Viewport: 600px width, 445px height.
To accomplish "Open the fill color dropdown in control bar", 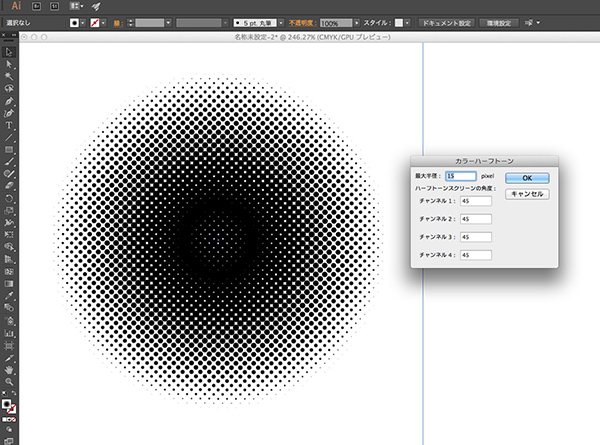I will pos(81,21).
